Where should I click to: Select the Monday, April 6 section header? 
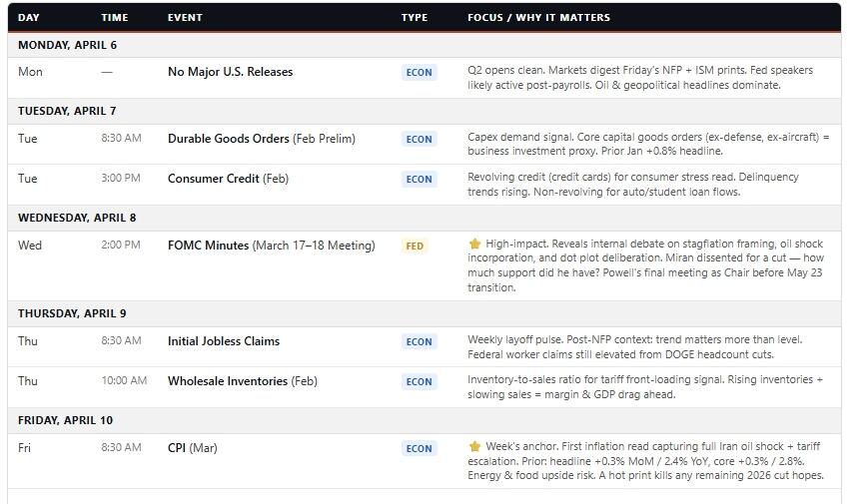coord(67,45)
